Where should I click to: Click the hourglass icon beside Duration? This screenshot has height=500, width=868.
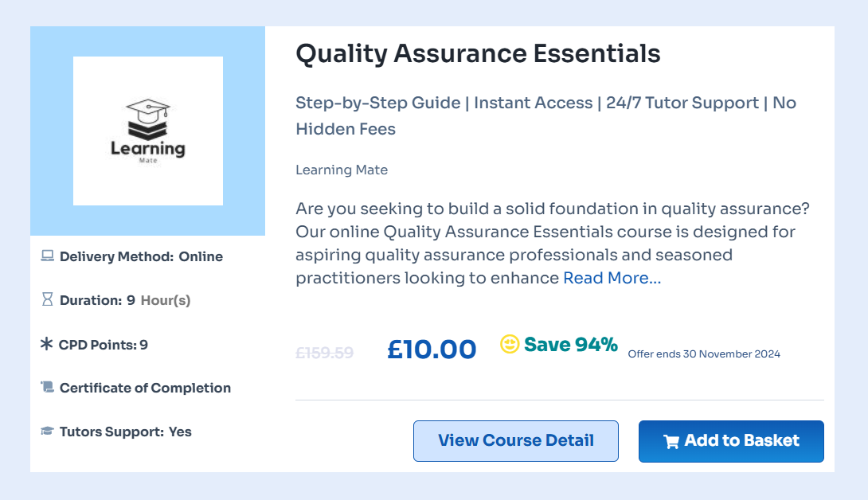coord(47,300)
